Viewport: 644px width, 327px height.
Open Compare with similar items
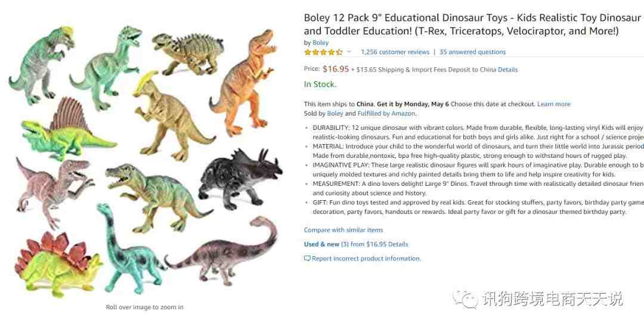(x=343, y=230)
